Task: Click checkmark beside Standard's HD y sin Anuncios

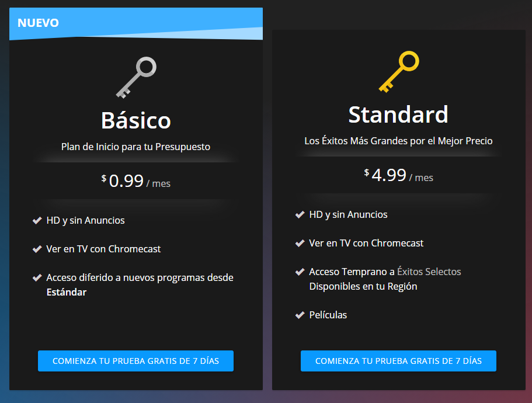Action: click(x=300, y=214)
